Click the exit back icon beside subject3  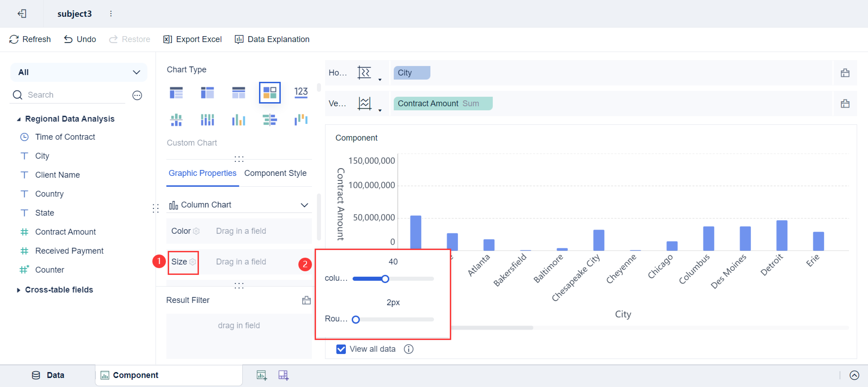click(x=22, y=14)
